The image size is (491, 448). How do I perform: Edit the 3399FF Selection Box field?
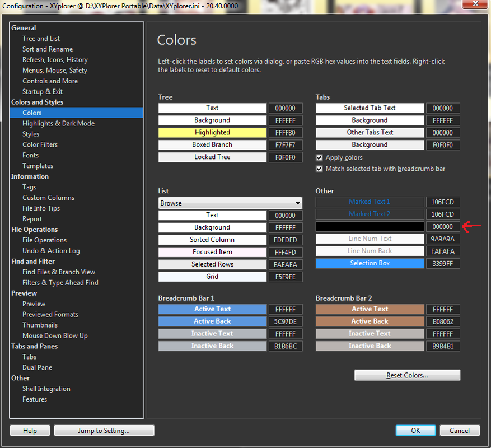[x=443, y=264]
